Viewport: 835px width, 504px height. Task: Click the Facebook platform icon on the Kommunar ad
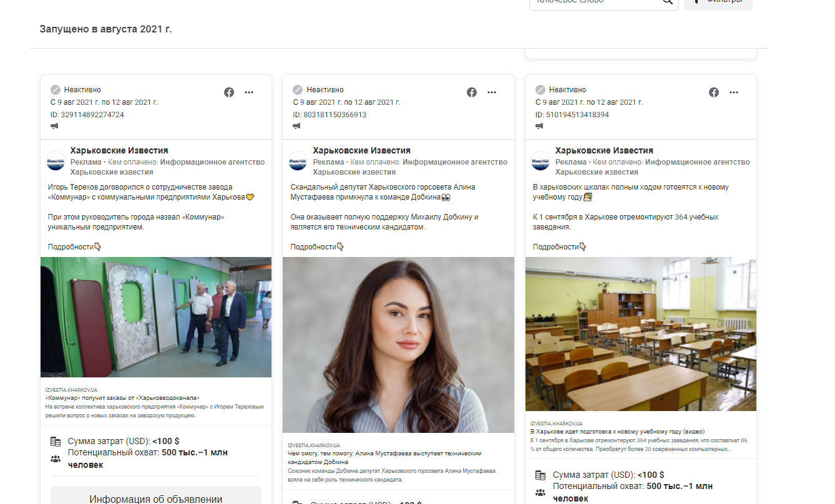pos(229,92)
